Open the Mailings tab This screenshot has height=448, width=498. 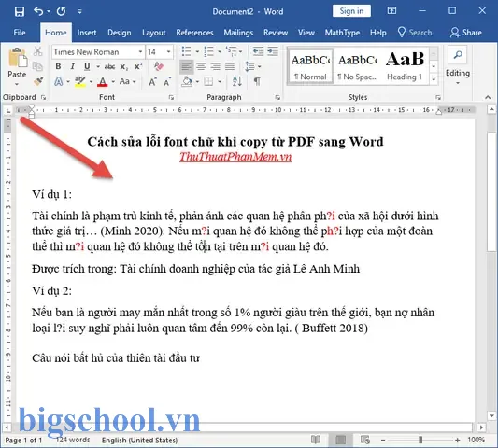point(238,33)
